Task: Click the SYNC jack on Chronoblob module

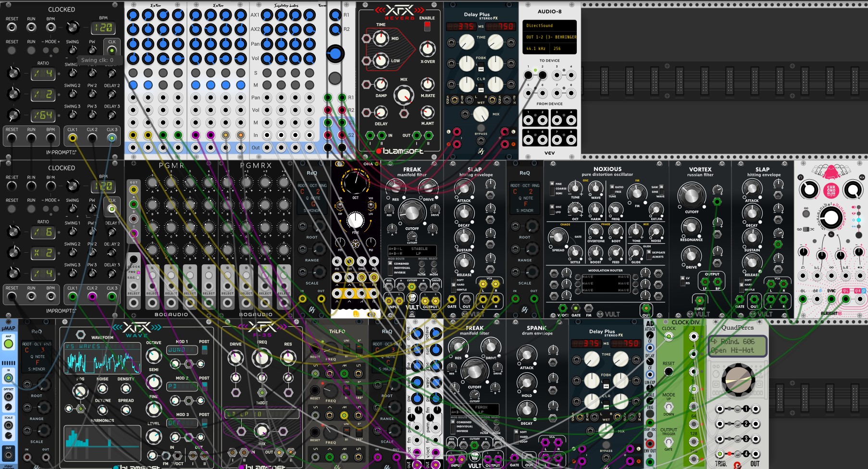Action: pos(831,299)
